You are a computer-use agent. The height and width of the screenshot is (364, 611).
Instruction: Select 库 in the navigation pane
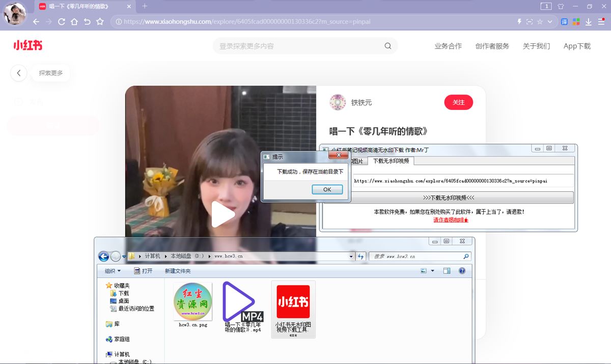click(x=113, y=324)
